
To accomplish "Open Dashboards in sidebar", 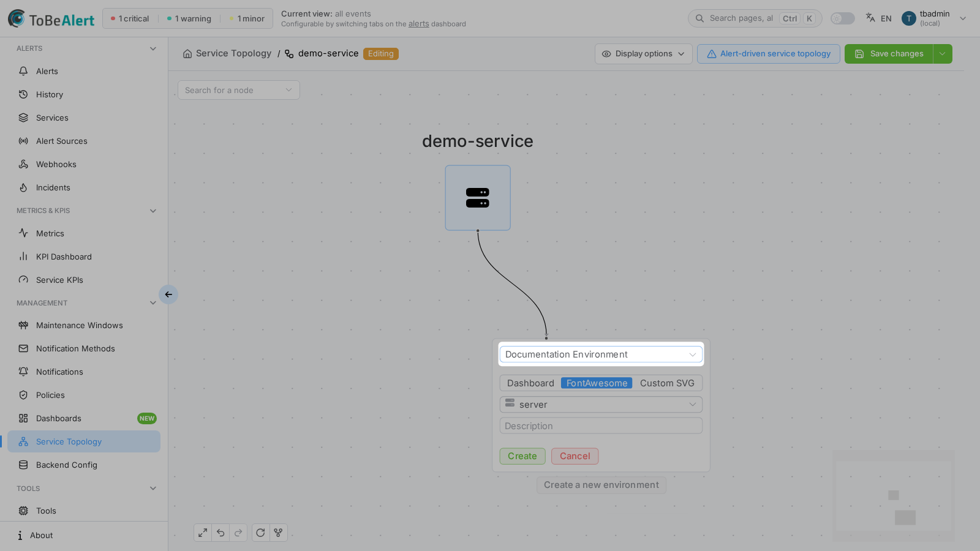I will click(x=84, y=418).
